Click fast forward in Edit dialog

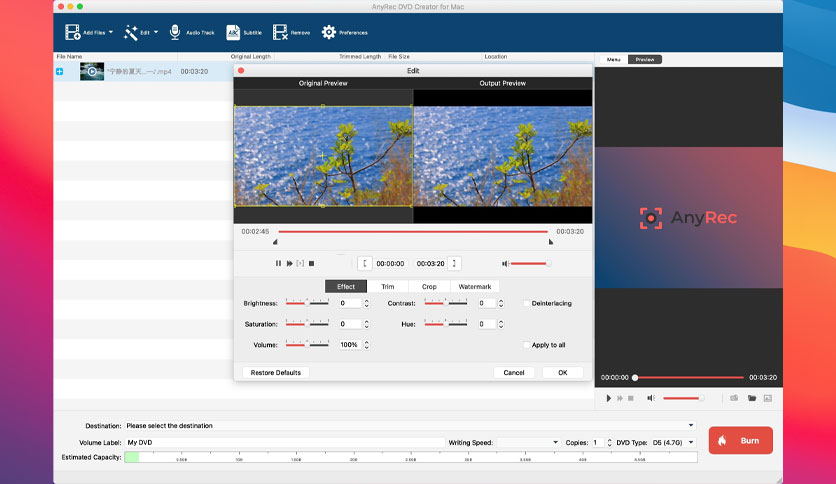click(290, 263)
